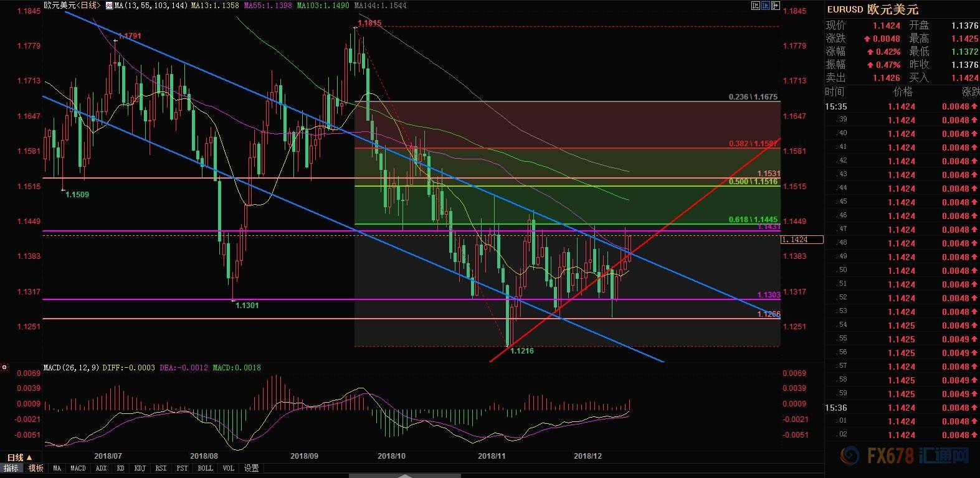Click the 开盘 value 1.1376
This screenshot has height=478, width=980.
(x=964, y=26)
